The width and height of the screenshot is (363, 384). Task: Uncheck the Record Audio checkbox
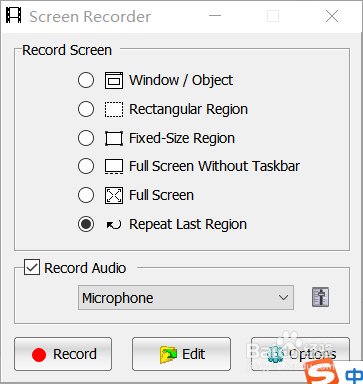pyautogui.click(x=32, y=268)
